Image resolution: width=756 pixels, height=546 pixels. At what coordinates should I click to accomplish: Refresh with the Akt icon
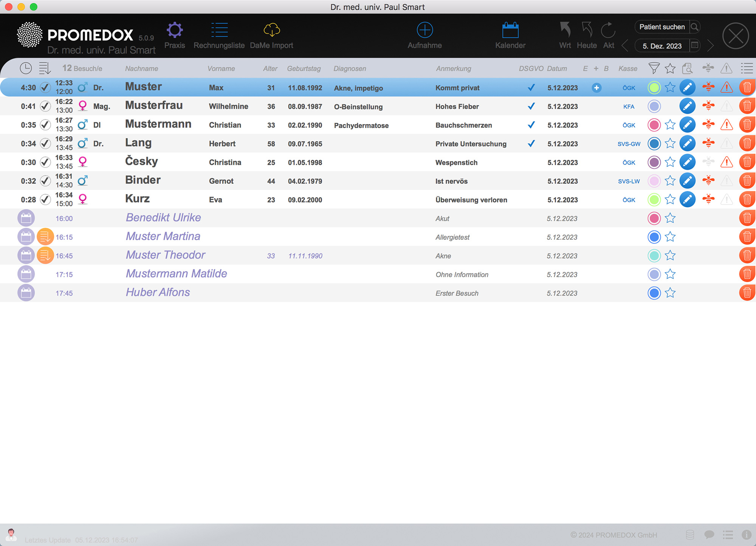coord(608,30)
